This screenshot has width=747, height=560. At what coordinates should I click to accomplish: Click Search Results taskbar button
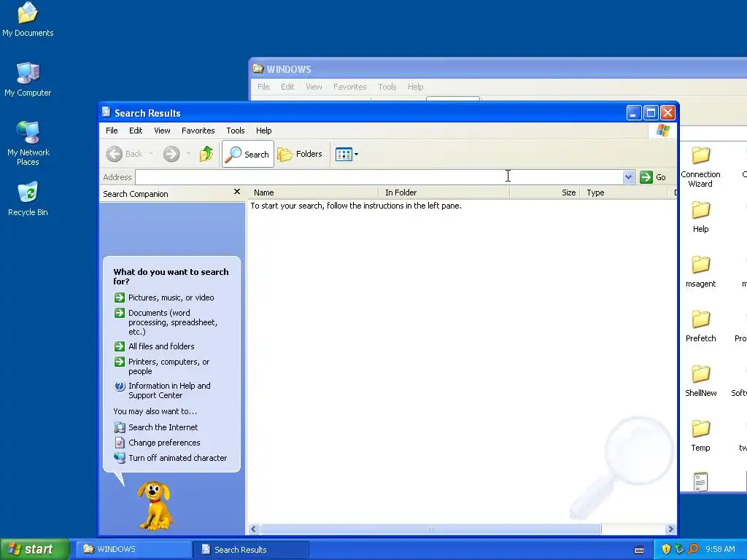(x=251, y=550)
